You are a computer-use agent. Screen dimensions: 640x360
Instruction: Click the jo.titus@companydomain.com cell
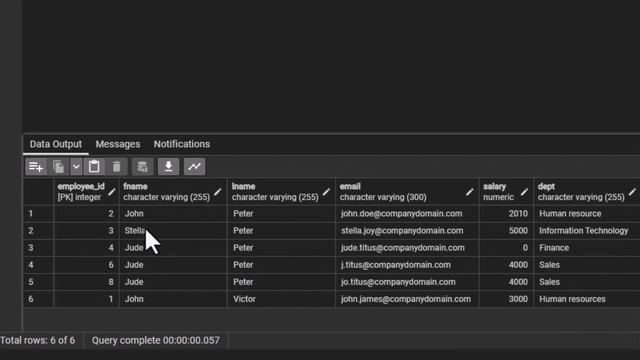pyautogui.click(x=407, y=282)
